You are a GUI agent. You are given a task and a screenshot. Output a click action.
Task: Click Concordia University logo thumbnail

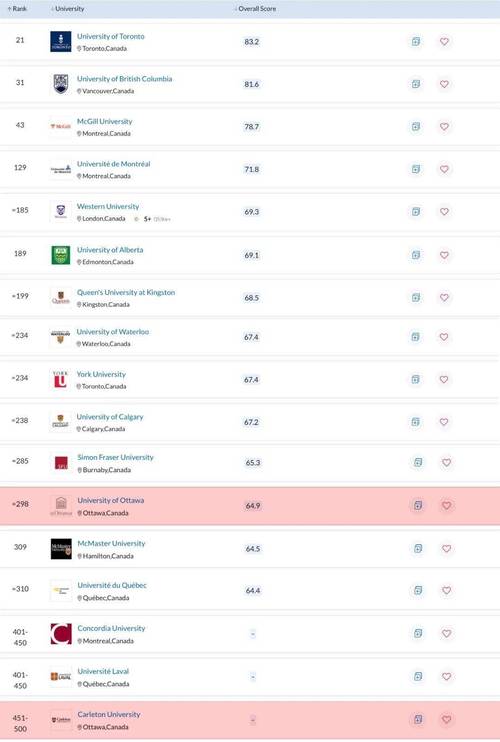pyautogui.click(x=61, y=634)
